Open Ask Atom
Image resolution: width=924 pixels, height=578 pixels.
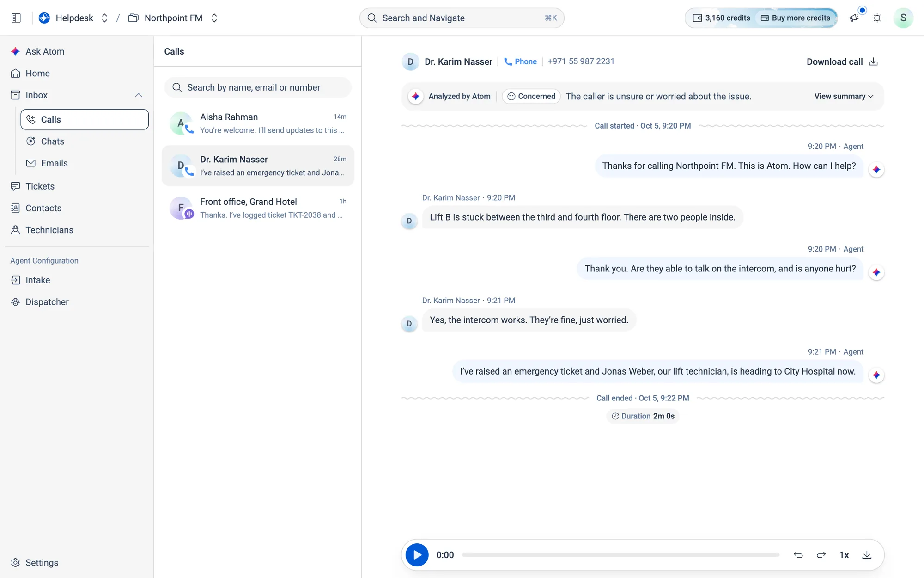click(x=77, y=51)
